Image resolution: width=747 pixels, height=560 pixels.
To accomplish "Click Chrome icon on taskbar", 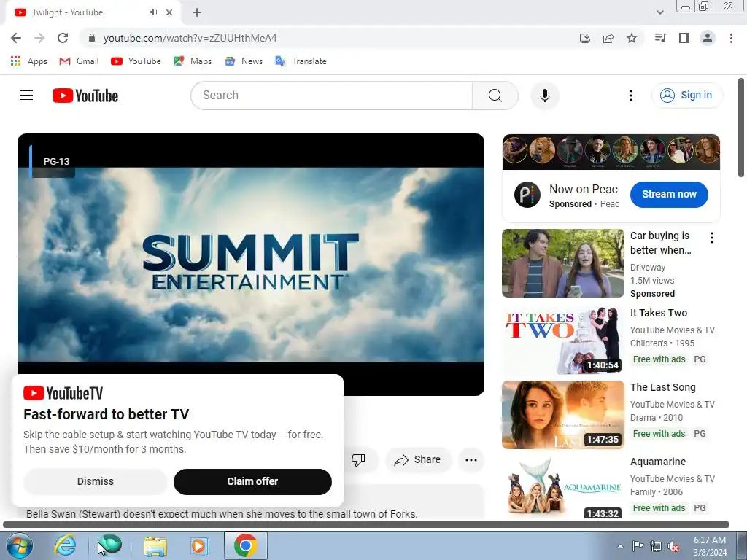I will pyautogui.click(x=245, y=545).
